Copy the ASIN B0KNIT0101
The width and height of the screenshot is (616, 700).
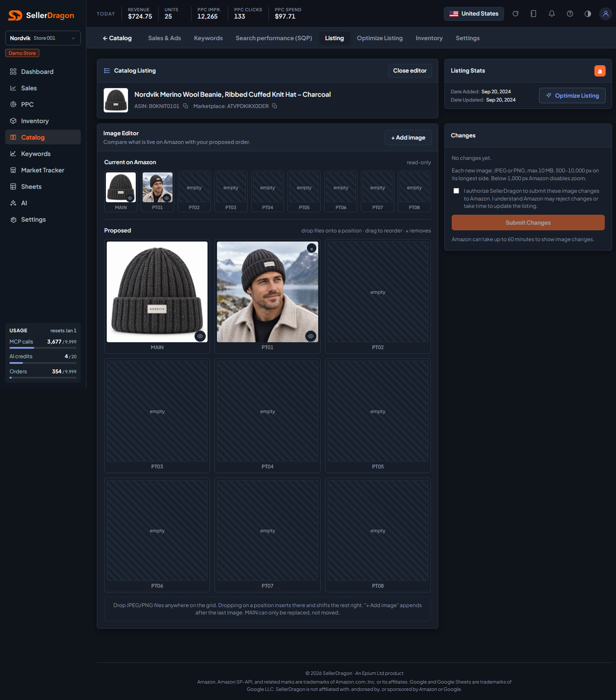(185, 106)
